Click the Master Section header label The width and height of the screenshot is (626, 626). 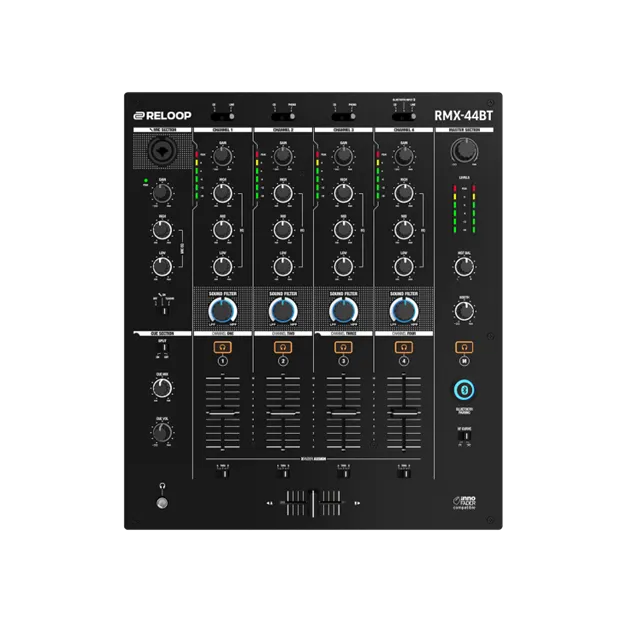(x=464, y=130)
